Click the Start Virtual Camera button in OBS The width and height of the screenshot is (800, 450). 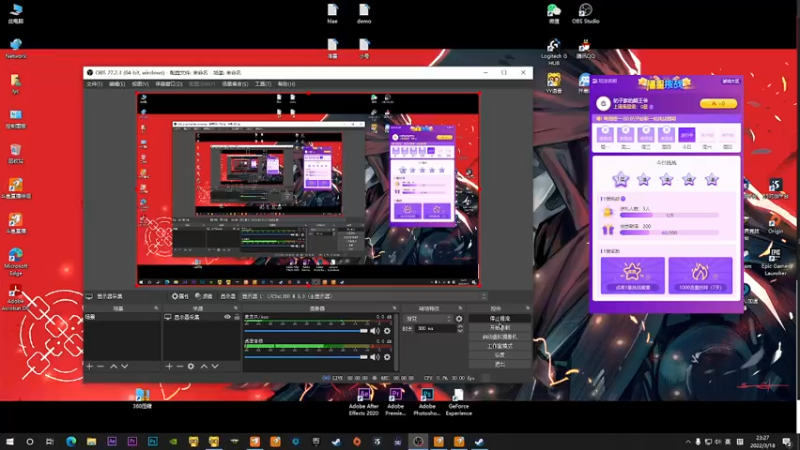499,337
